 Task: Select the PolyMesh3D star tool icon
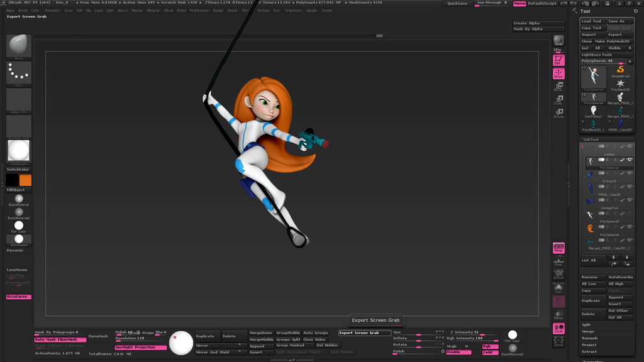pyautogui.click(x=620, y=85)
